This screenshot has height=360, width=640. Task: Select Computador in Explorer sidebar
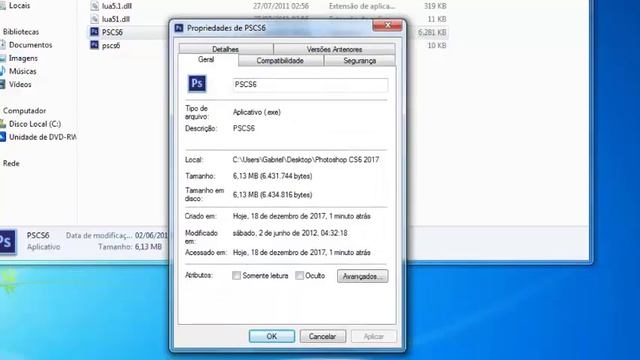pyautogui.click(x=24, y=111)
